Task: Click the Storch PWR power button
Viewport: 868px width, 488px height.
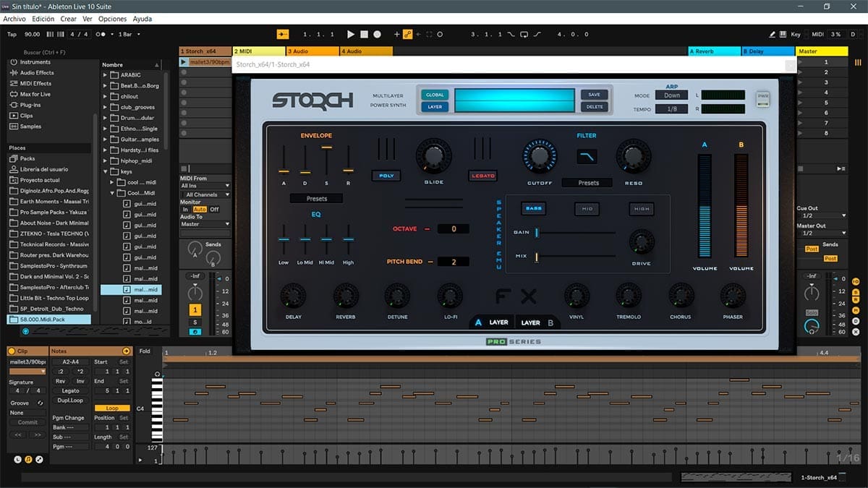Action: (x=762, y=98)
